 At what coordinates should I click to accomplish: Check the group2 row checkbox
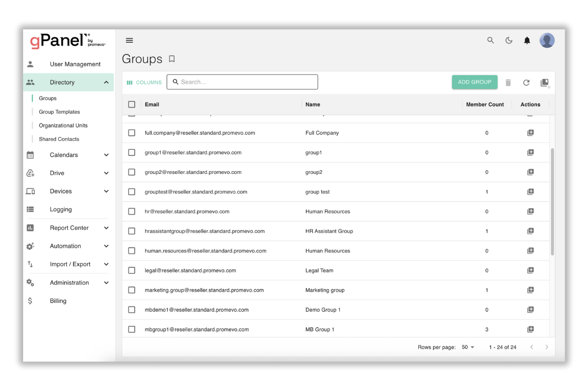[131, 172]
